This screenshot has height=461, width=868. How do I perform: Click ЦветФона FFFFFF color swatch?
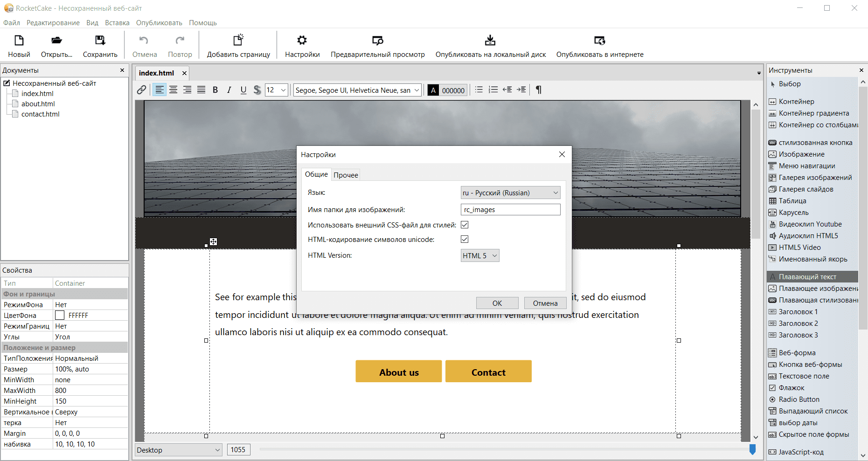coord(60,316)
